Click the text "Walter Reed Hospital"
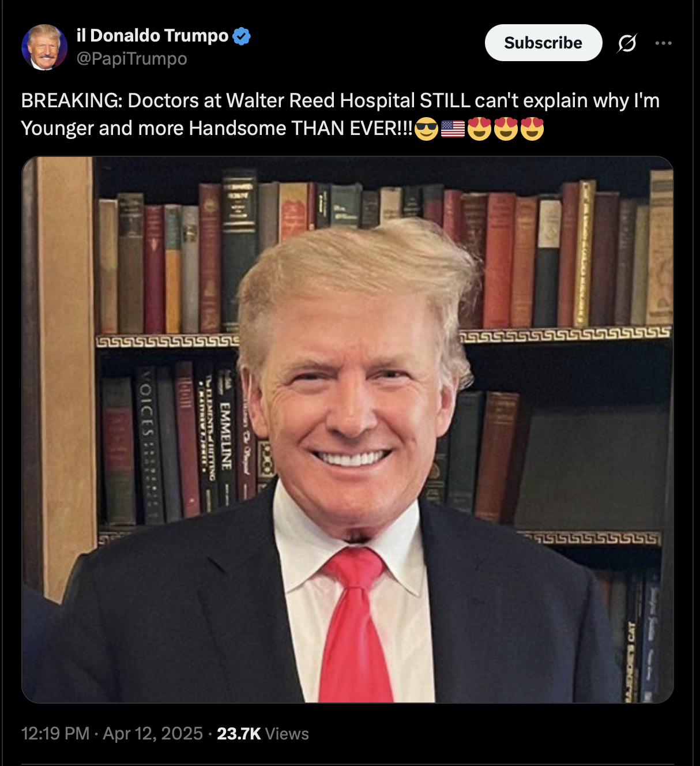Viewport: 700px width, 766px height. click(320, 100)
